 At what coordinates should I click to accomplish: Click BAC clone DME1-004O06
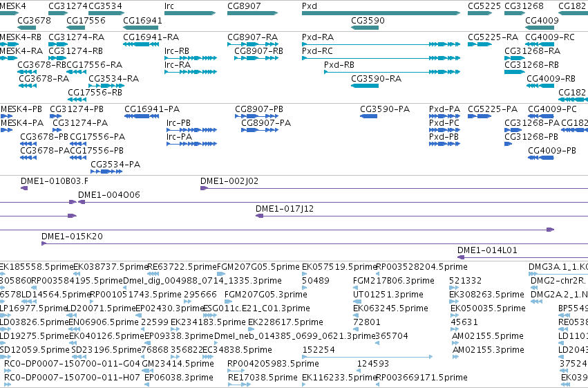pyautogui.click(x=108, y=195)
